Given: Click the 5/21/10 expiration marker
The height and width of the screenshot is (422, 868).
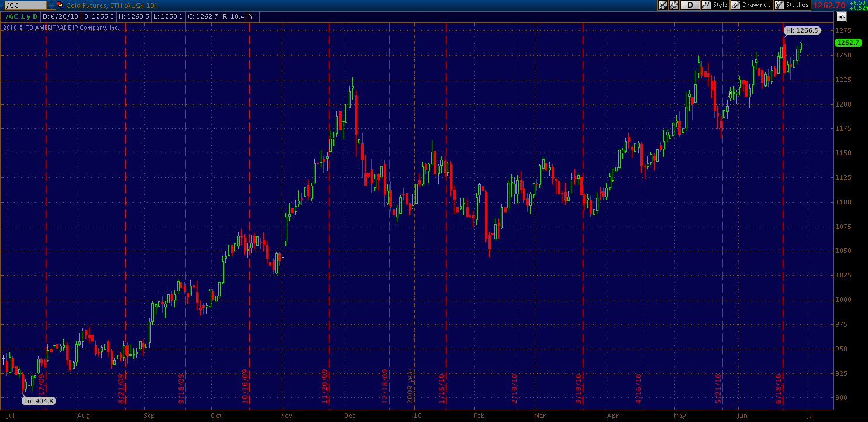Looking at the screenshot, I should pyautogui.click(x=718, y=389).
